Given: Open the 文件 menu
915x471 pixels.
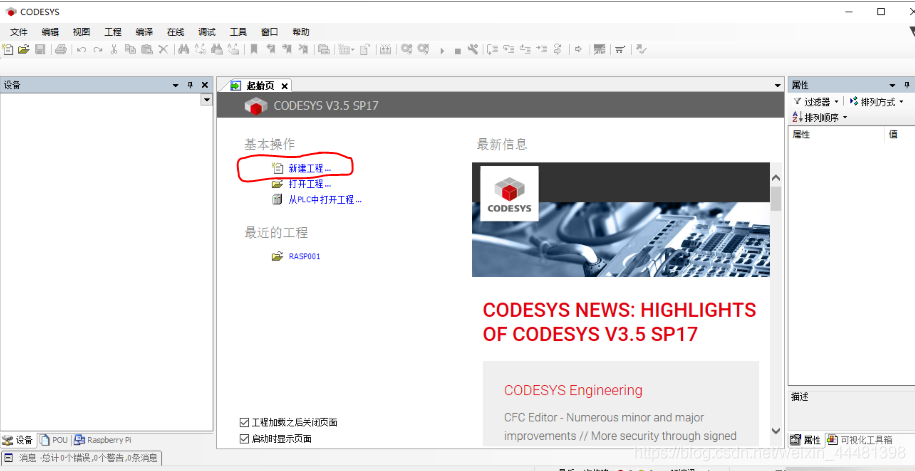Looking at the screenshot, I should pos(19,32).
